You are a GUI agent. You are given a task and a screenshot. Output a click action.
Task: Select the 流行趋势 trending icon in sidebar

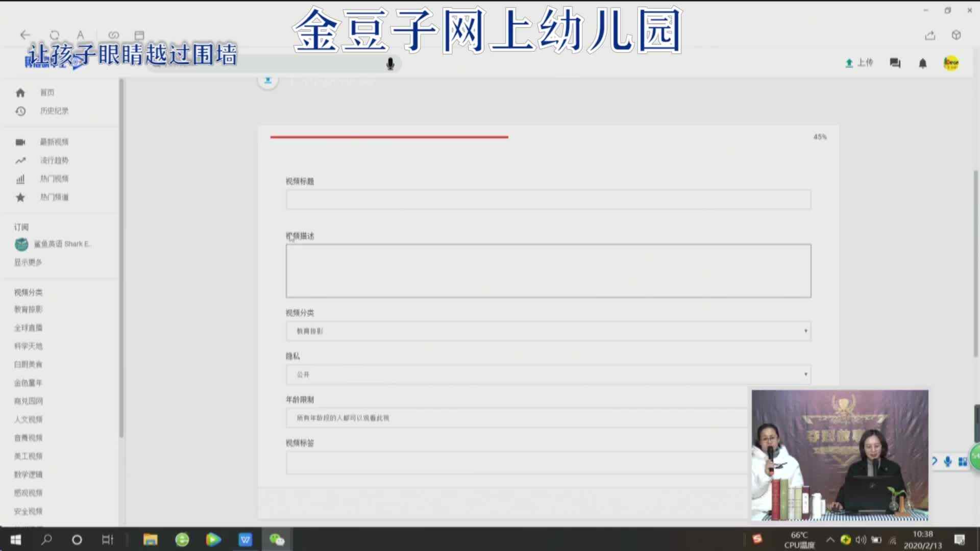[20, 160]
